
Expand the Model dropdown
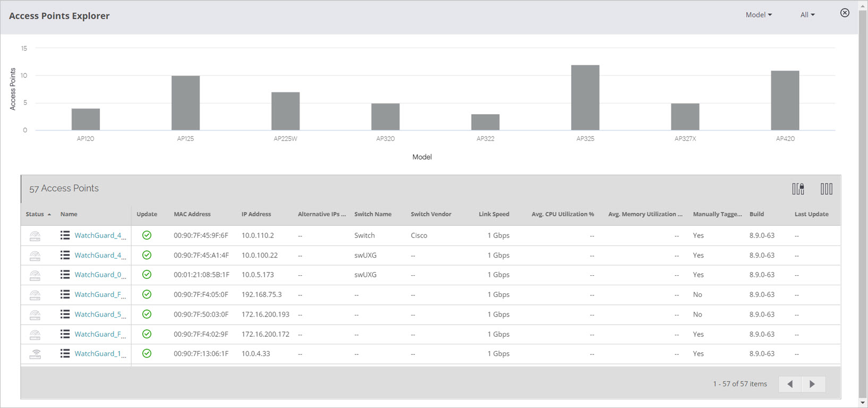click(759, 15)
